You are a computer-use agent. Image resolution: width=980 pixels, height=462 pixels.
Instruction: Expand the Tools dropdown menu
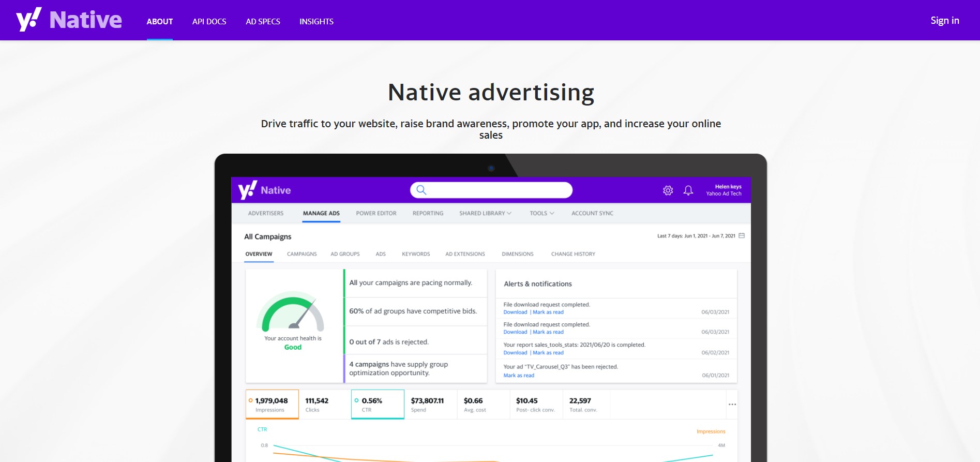[x=541, y=213]
